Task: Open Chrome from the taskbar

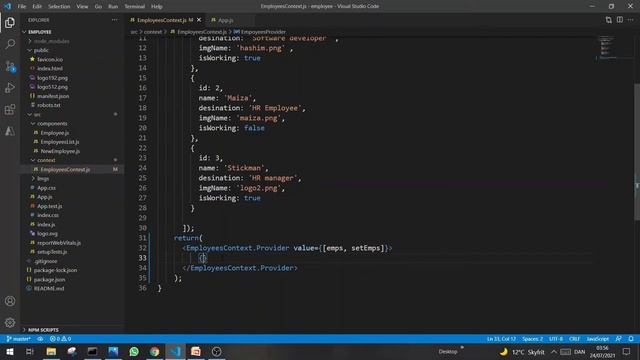Action: pyautogui.click(x=155, y=351)
